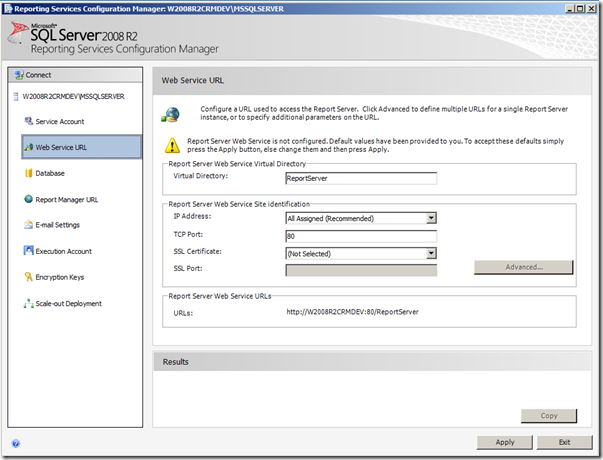
Task: Open the Execution Account page
Action: 63,251
